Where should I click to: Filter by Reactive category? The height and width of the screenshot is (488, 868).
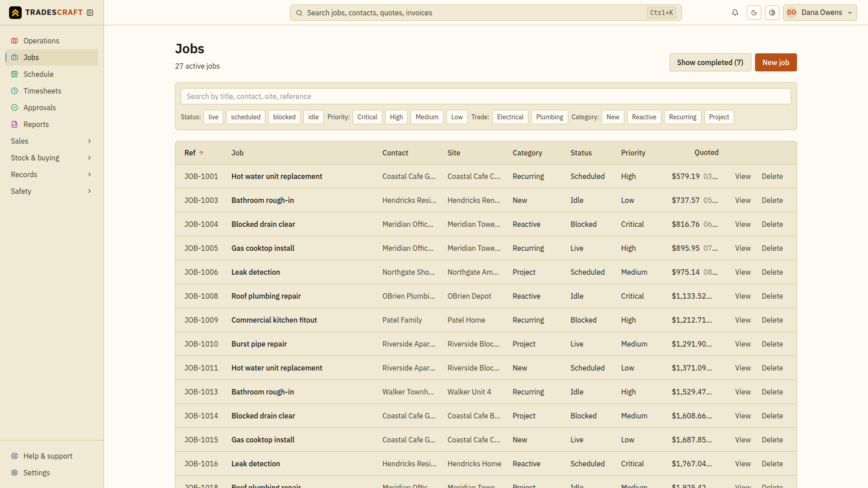click(644, 117)
